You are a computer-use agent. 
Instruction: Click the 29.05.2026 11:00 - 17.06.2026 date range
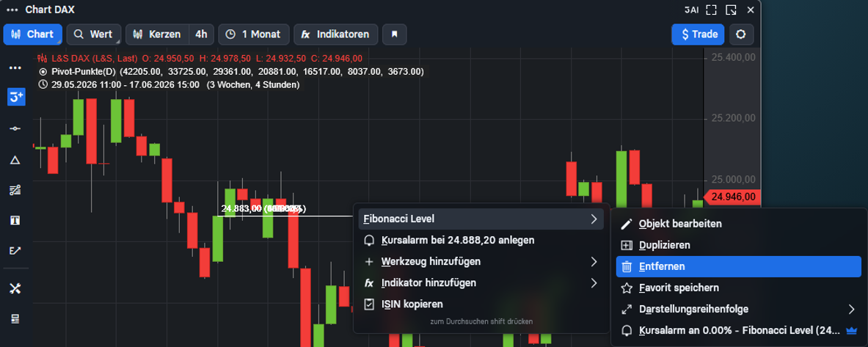click(126, 84)
